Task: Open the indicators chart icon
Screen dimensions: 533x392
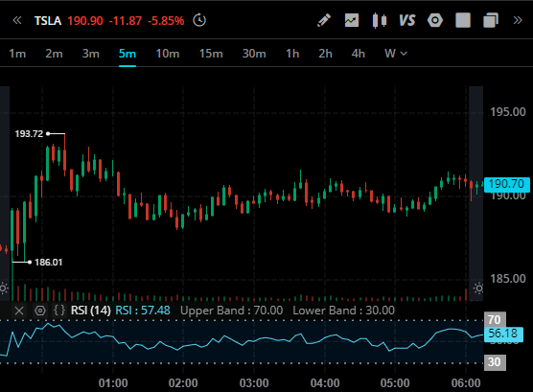Action: (352, 20)
